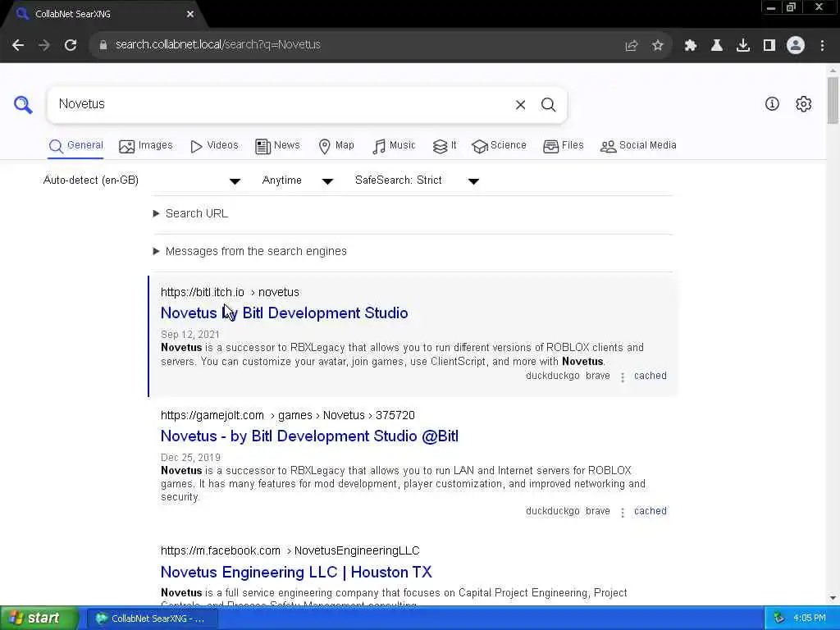
Task: Switch to the General tab
Action: [x=75, y=146]
